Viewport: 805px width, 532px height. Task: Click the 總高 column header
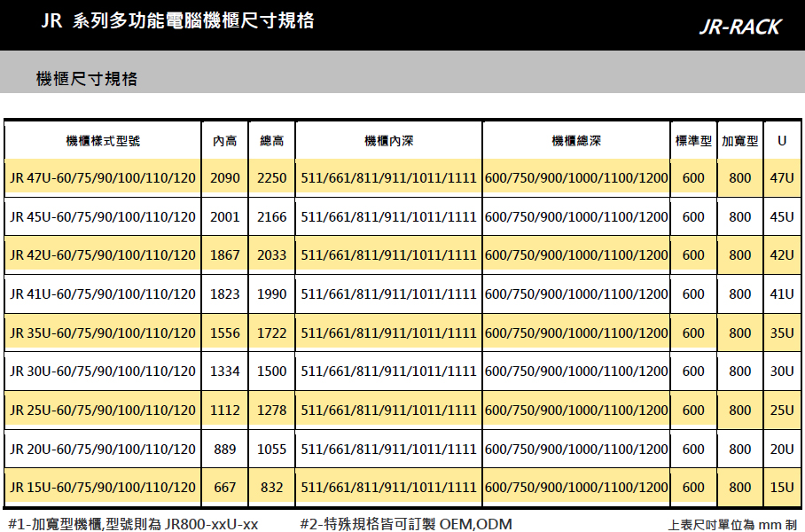[x=271, y=141]
